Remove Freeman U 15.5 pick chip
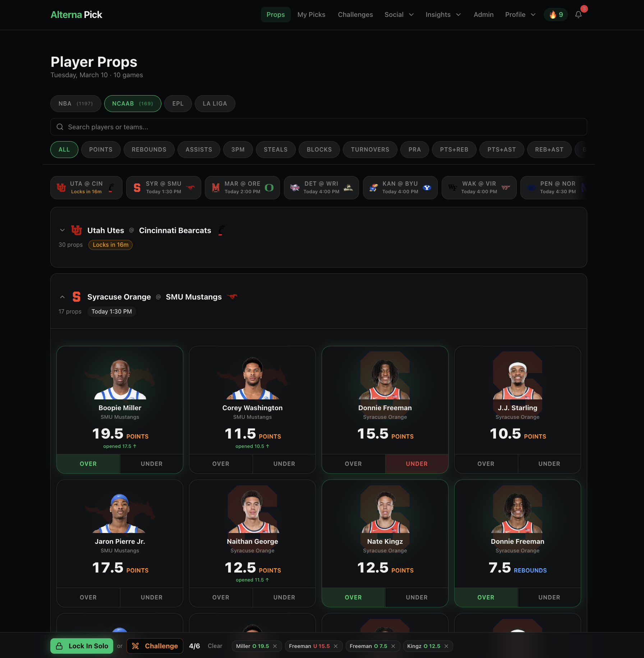 [336, 646]
